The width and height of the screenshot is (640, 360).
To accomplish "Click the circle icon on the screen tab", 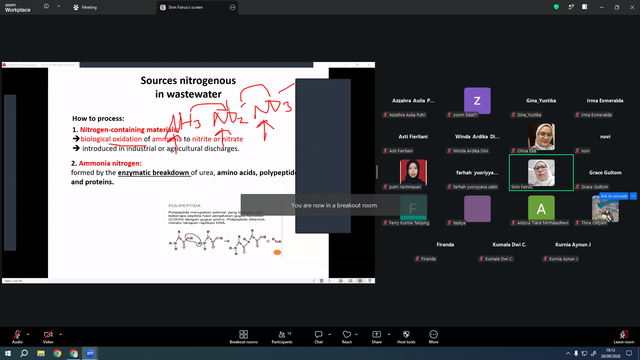I will click(232, 7).
